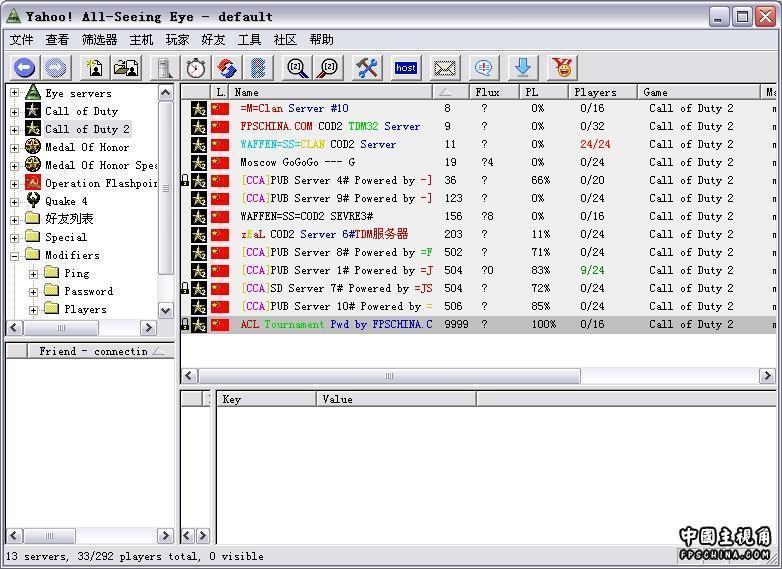Image resolution: width=782 pixels, height=569 pixels.
Task: Open the 筛选器 menu
Action: 99,39
